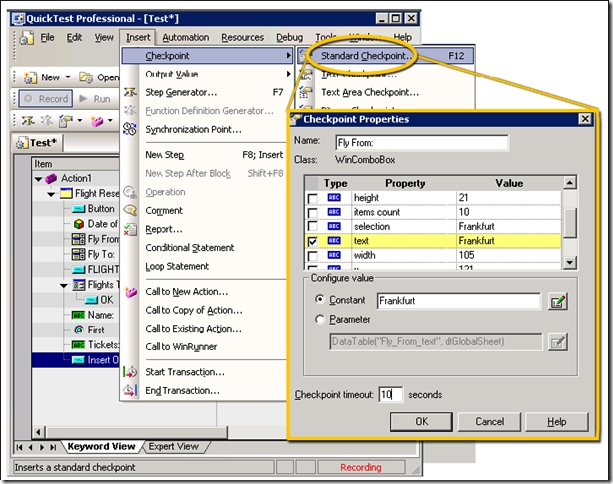613x484 pixels.
Task: Click the OK button tree item icon
Action: tap(91, 300)
